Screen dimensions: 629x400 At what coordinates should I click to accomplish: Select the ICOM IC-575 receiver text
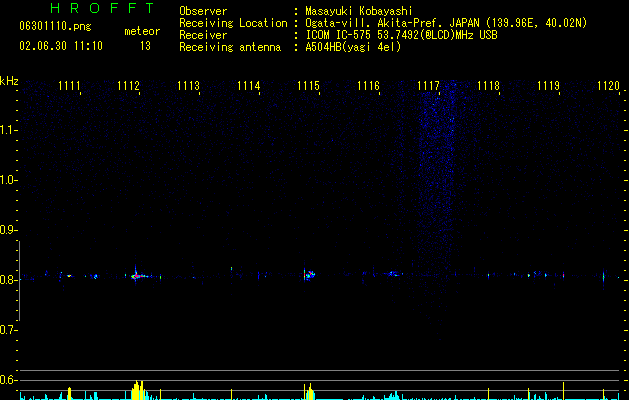[x=401, y=35]
